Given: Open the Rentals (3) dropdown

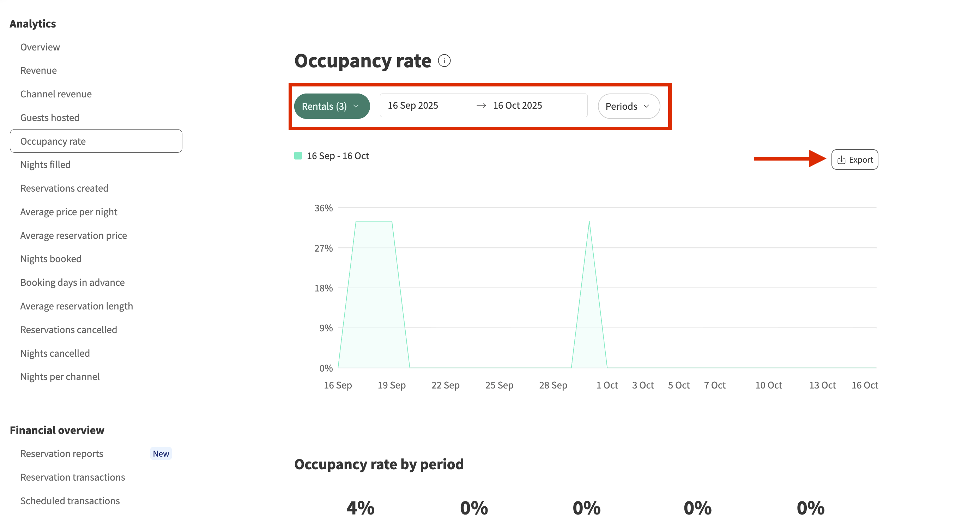Looking at the screenshot, I should coord(325,106).
